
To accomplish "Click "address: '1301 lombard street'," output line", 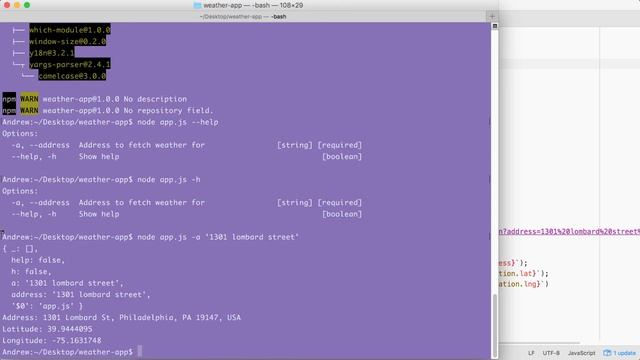I will (x=81, y=294).
